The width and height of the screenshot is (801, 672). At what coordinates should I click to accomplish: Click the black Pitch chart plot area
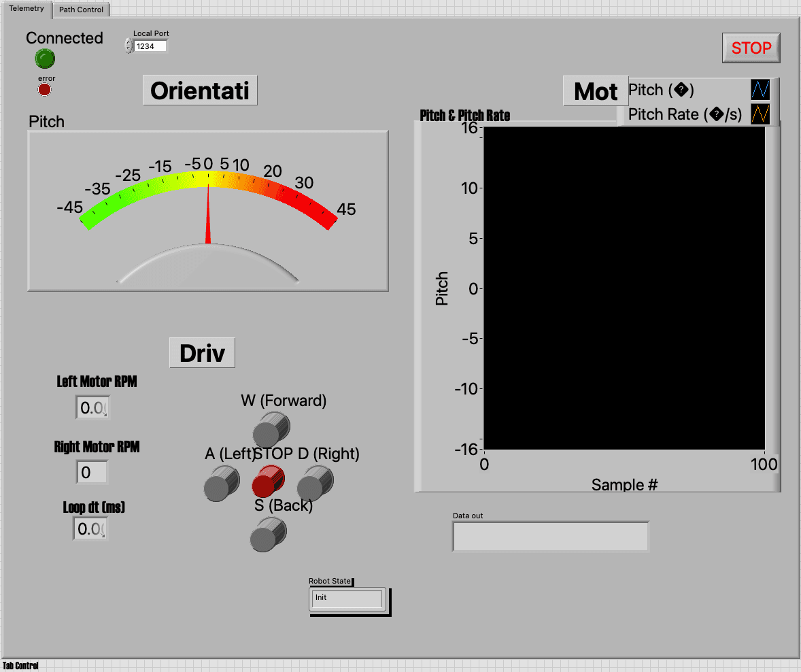click(x=624, y=288)
